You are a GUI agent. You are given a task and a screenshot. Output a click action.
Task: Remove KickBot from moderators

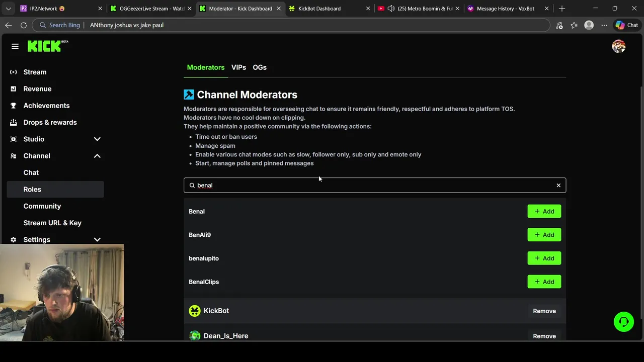point(544,311)
